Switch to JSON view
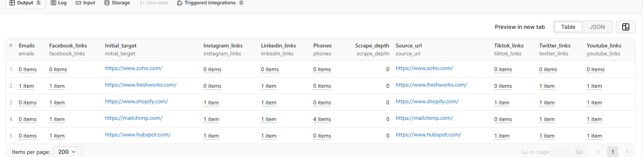644x157 pixels. pyautogui.click(x=597, y=27)
